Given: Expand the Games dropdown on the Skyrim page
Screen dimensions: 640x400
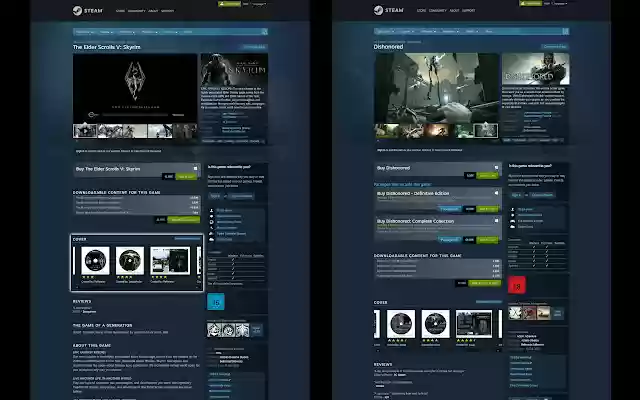Looking at the screenshot, I should pos(105,32).
